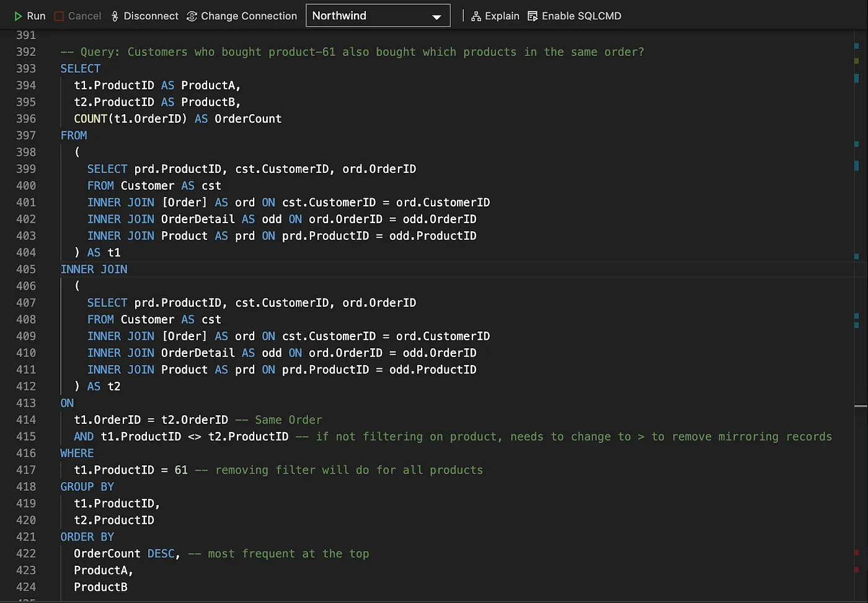868x603 pixels.
Task: Open the Northwind database dropdown
Action: (x=378, y=15)
